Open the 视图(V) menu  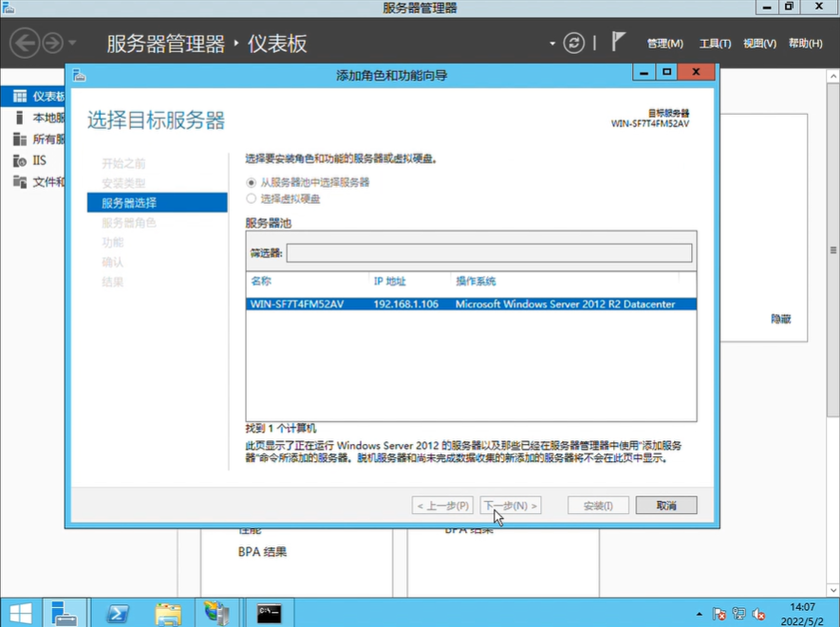tap(759, 44)
